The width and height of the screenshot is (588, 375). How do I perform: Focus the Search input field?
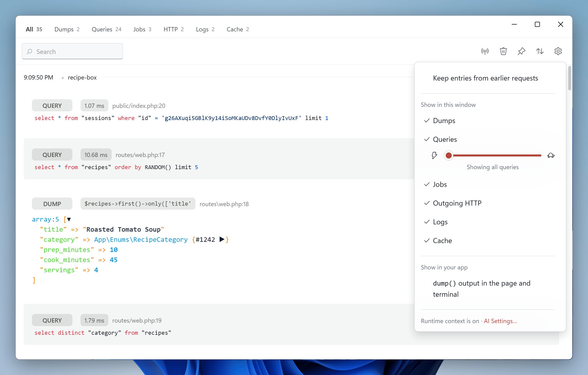coord(72,51)
